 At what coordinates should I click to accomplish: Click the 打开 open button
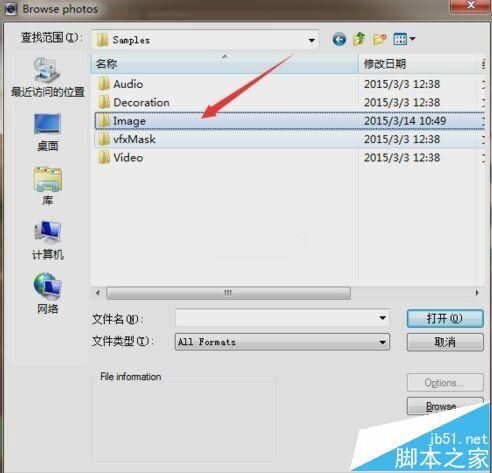tap(445, 318)
